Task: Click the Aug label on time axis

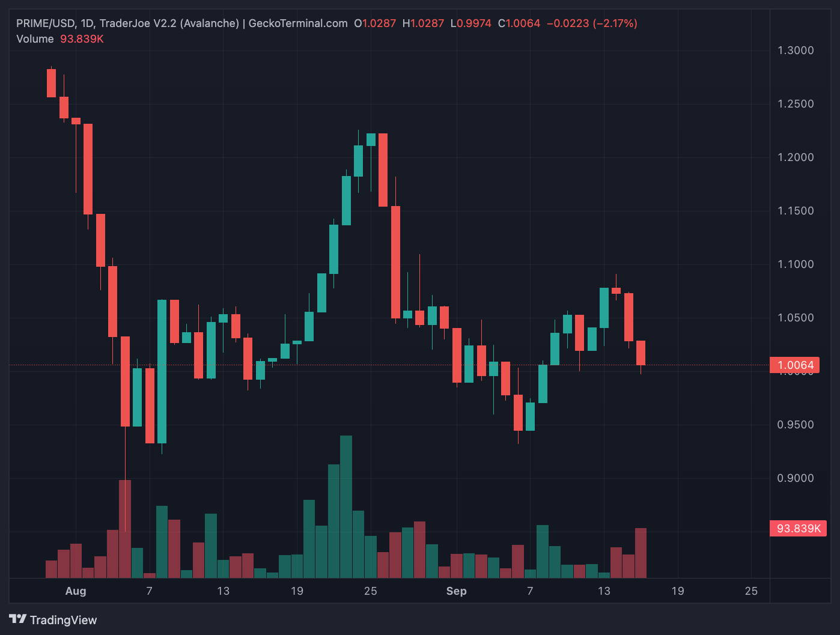Action: (x=76, y=591)
